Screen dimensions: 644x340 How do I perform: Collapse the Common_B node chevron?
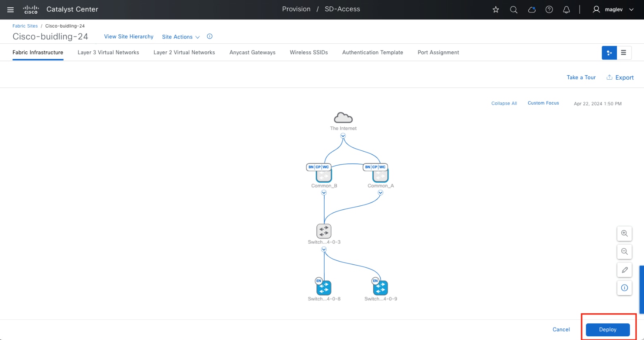(x=324, y=193)
